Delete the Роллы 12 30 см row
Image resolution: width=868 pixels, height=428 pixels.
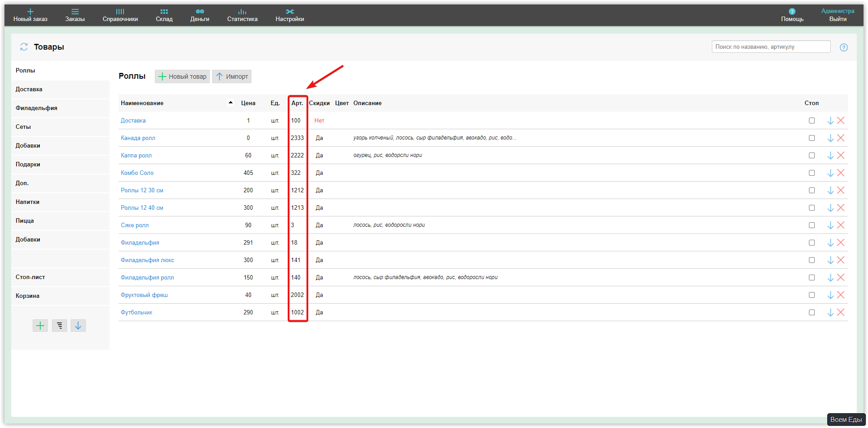[841, 190]
